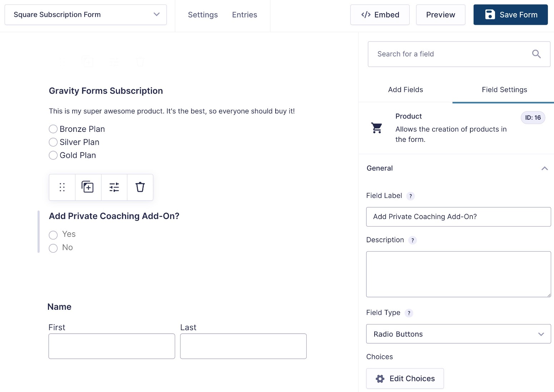Select the Bronze Plan radio button

[53, 129]
